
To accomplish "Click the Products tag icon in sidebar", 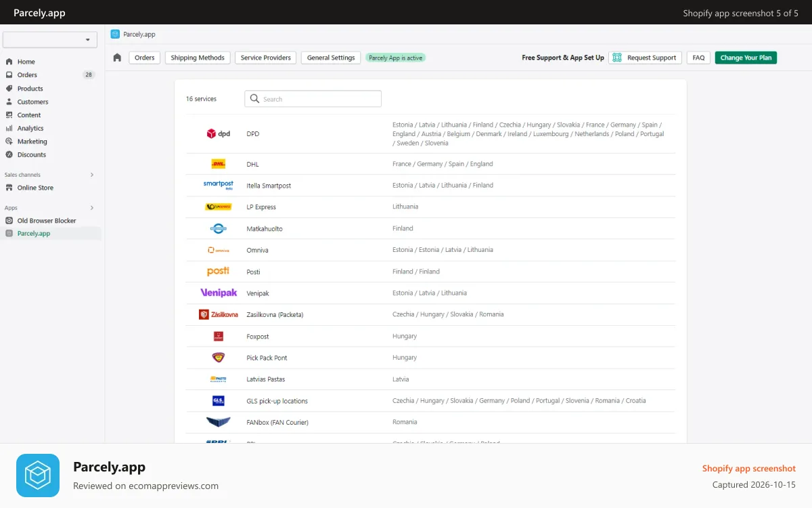I will click(x=9, y=88).
